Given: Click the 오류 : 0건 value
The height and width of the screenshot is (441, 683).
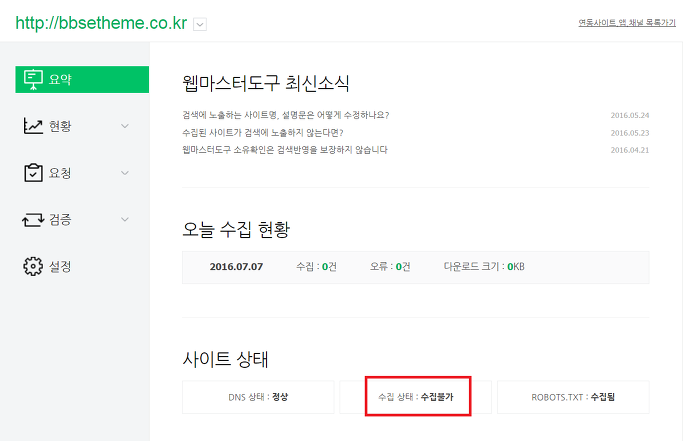Looking at the screenshot, I should (390, 267).
